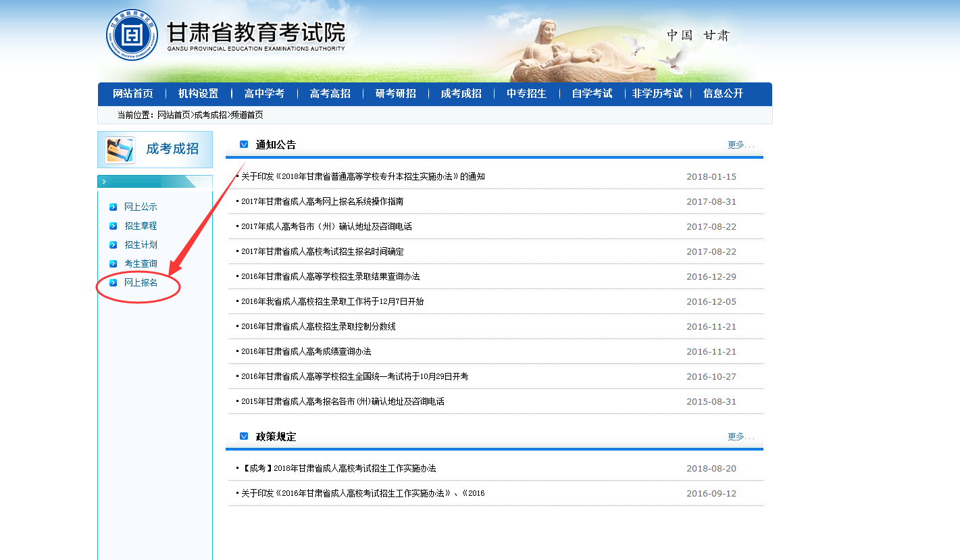Click 网站首页 in the breadcrumb path

pyautogui.click(x=174, y=115)
